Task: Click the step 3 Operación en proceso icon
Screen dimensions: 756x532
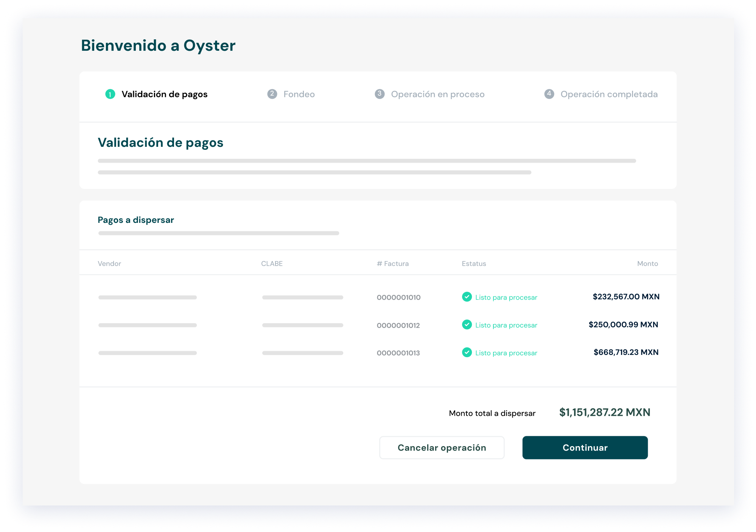Action: tap(380, 94)
